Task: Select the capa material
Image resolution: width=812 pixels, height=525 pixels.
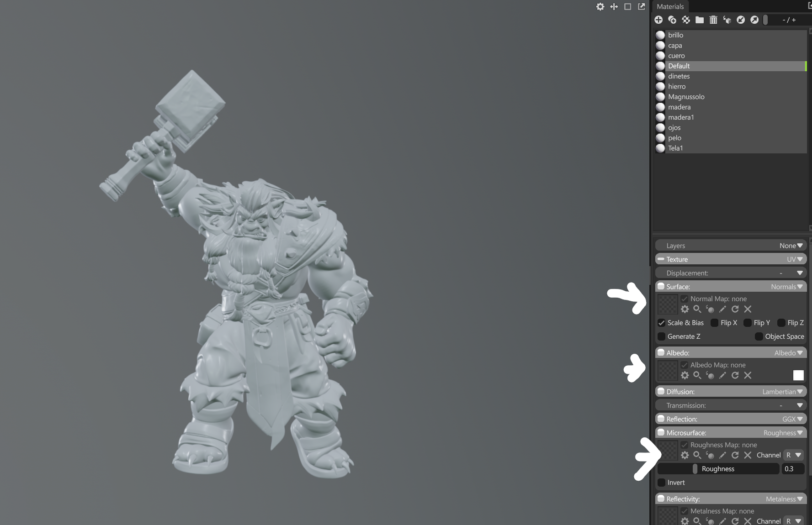Action: (731, 46)
